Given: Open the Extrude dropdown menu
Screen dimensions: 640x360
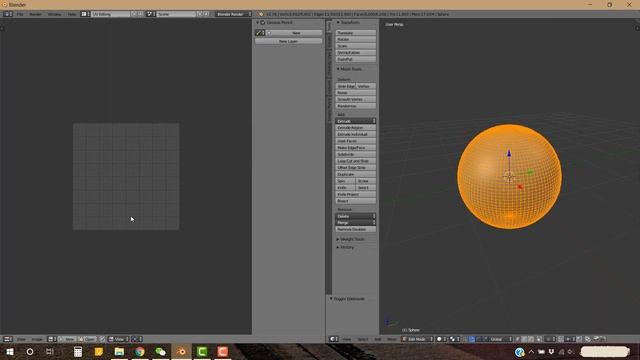Looking at the screenshot, I should [x=356, y=121].
